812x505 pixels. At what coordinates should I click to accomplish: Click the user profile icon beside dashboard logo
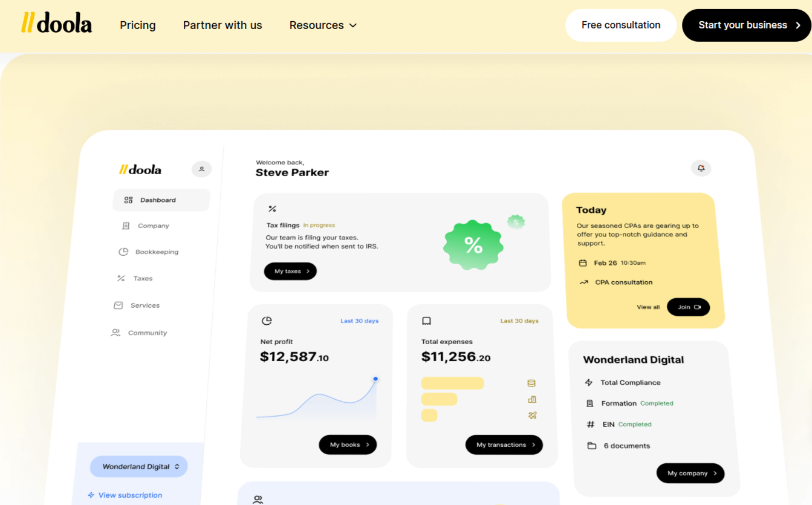pyautogui.click(x=202, y=169)
